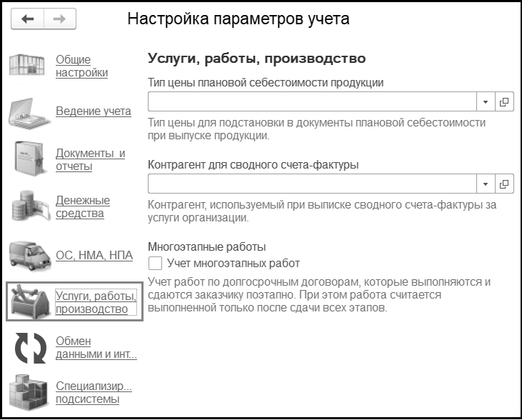Click into Тип цены плановой себестоимости field

[312, 101]
